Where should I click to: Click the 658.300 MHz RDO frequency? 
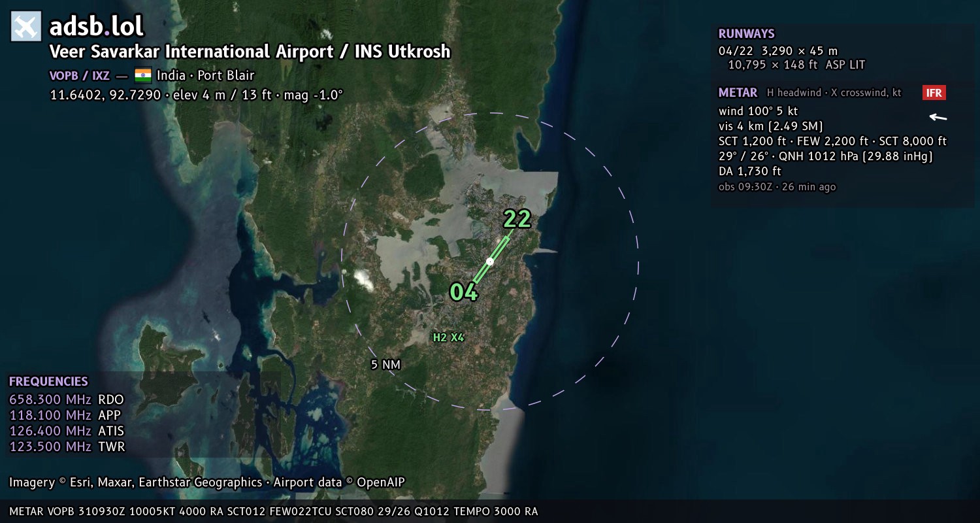[67, 399]
